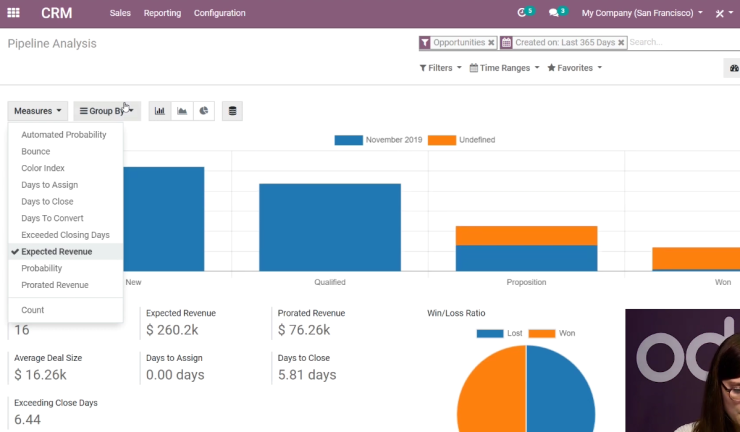Click the blue Lost slice of pie chart
The width and height of the screenshot is (740, 432).
[562, 390]
